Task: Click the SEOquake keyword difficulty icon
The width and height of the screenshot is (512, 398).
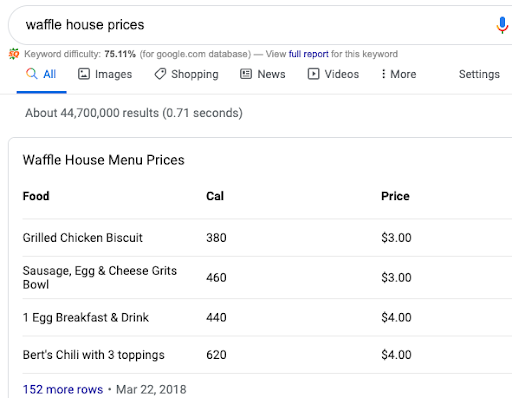Action: 14,54
